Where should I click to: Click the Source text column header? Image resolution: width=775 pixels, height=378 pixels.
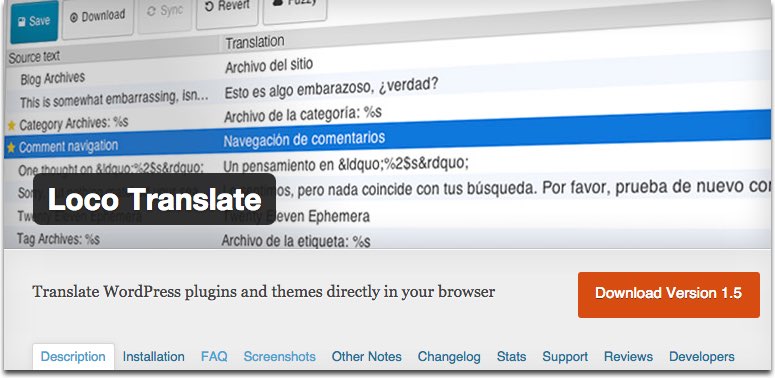(34, 57)
